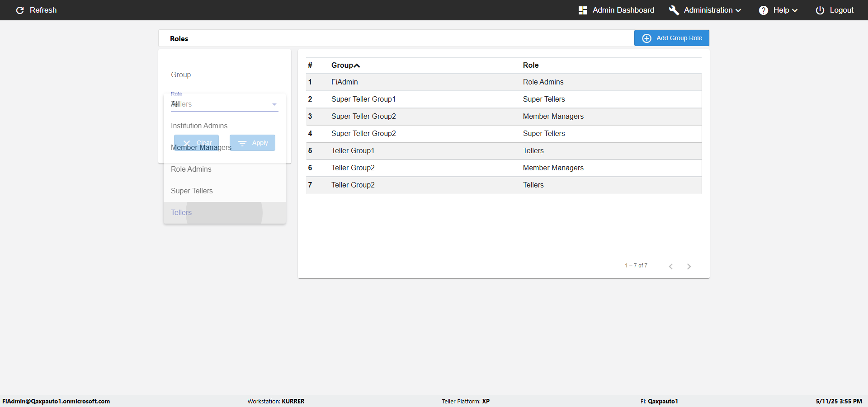Click the Help question mark icon
The image size is (868, 407).
coord(764,10)
